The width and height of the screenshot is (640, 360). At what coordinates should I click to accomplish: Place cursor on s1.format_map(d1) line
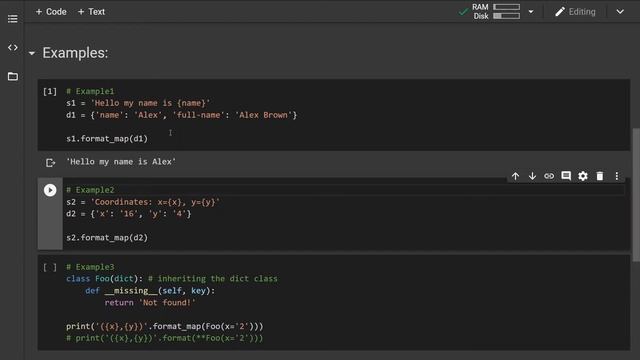pos(107,139)
